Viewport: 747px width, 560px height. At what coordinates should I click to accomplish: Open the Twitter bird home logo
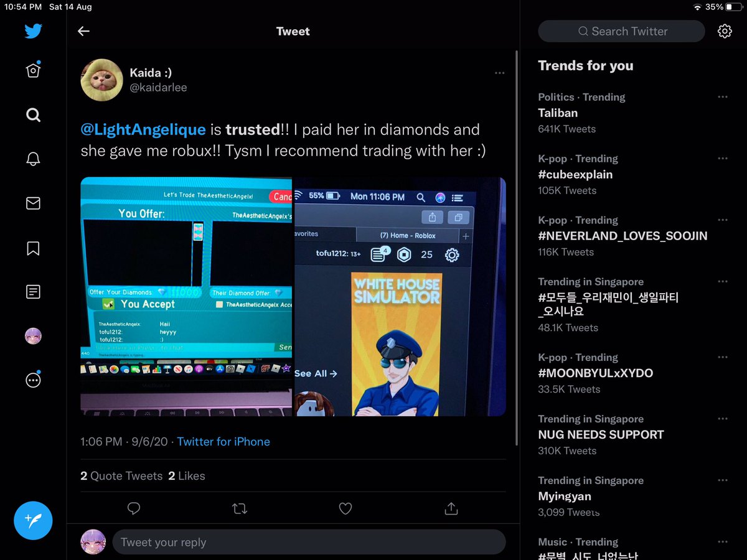pos(33,31)
